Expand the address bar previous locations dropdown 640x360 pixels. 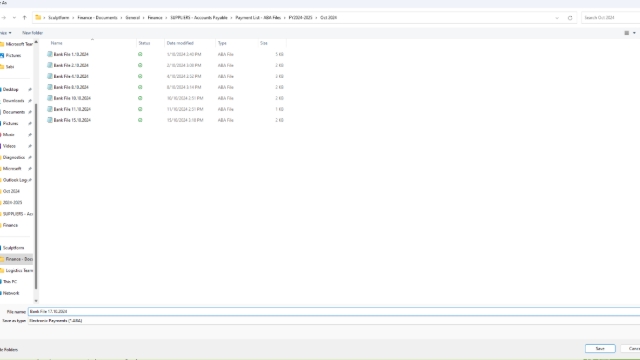point(557,18)
